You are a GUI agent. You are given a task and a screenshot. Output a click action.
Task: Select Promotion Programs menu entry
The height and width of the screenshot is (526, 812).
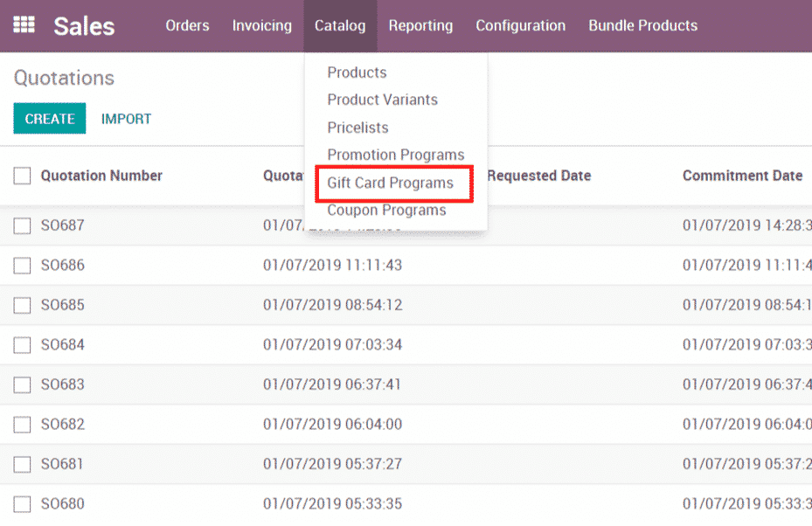click(x=395, y=155)
